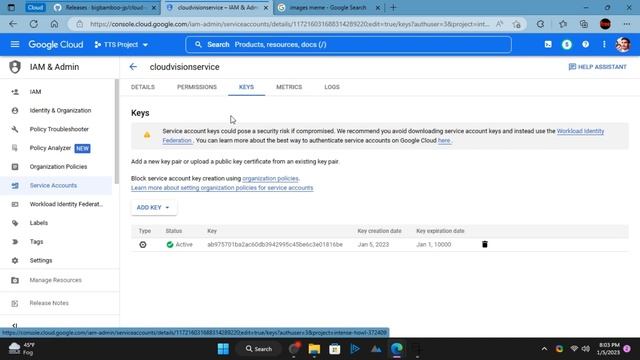This screenshot has height=360, width=640.
Task: Click the Release Notes icon
Action: (15, 303)
